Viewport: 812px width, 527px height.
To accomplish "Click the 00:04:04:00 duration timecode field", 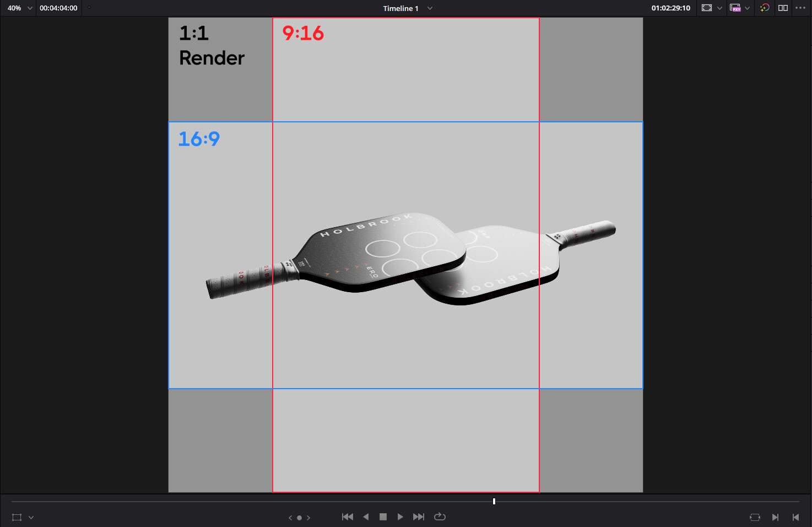I will point(58,8).
